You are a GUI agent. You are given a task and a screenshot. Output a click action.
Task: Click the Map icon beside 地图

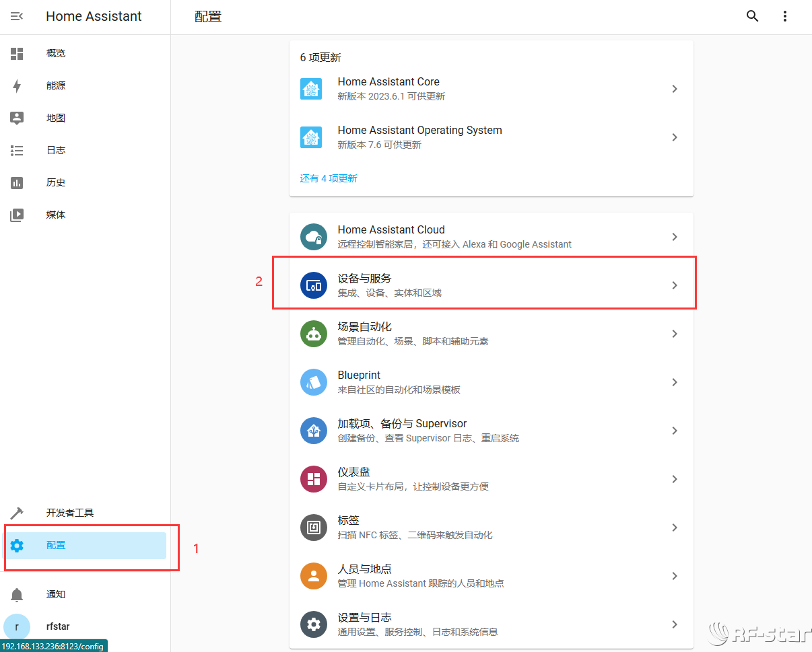pos(17,118)
